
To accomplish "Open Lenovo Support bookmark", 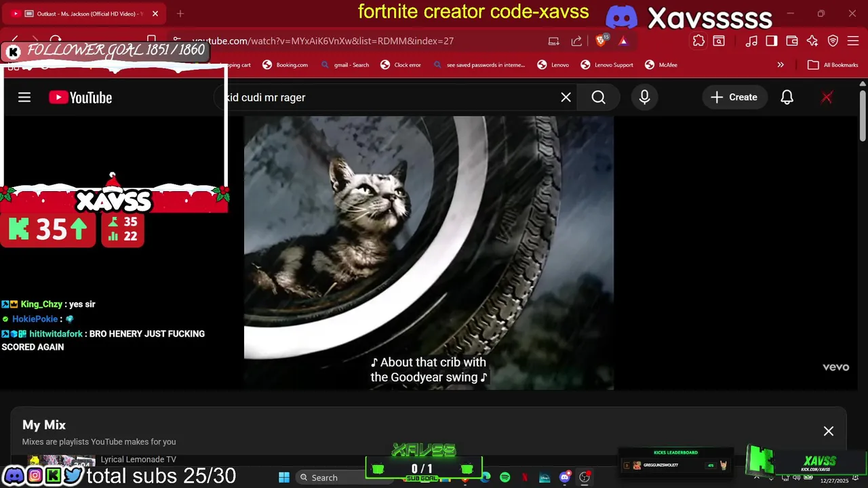I will (x=607, y=65).
